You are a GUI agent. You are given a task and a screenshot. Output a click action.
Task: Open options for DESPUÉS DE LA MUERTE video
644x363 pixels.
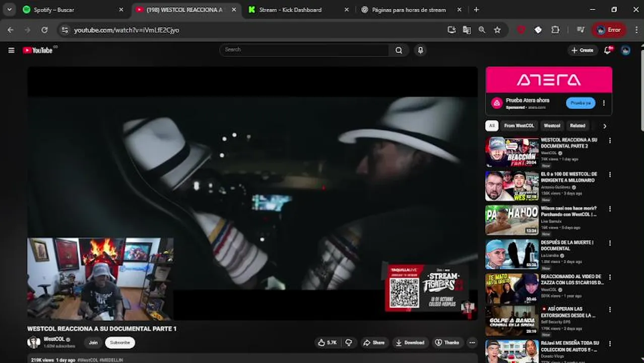(x=610, y=243)
